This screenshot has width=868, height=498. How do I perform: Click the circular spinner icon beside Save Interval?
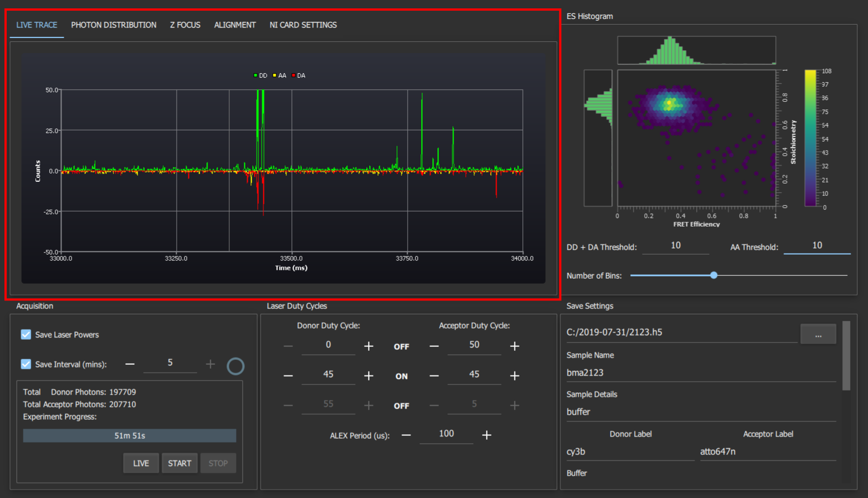point(235,366)
